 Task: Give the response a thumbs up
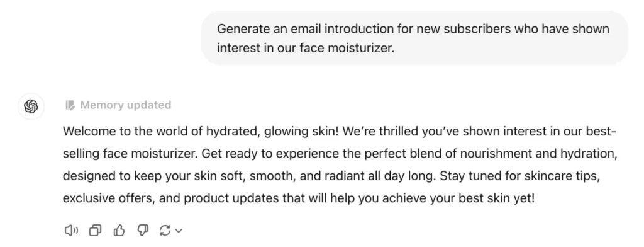(119, 231)
